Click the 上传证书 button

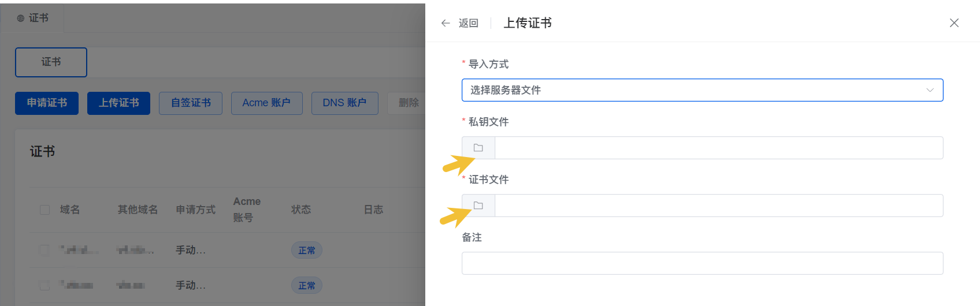pyautogui.click(x=118, y=103)
